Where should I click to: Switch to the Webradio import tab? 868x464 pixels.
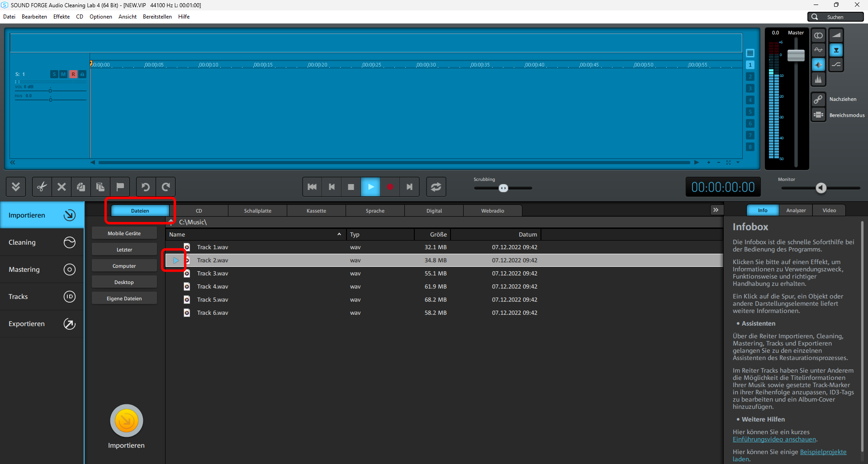493,211
